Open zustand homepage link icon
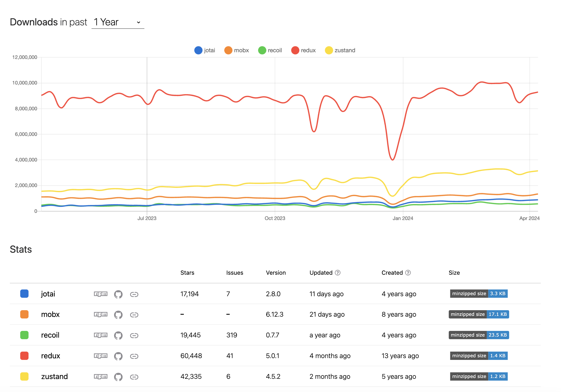This screenshot has width=561, height=392. click(134, 377)
